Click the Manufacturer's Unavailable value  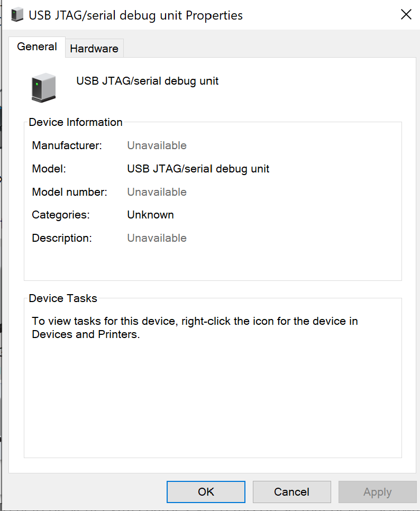pyautogui.click(x=157, y=145)
